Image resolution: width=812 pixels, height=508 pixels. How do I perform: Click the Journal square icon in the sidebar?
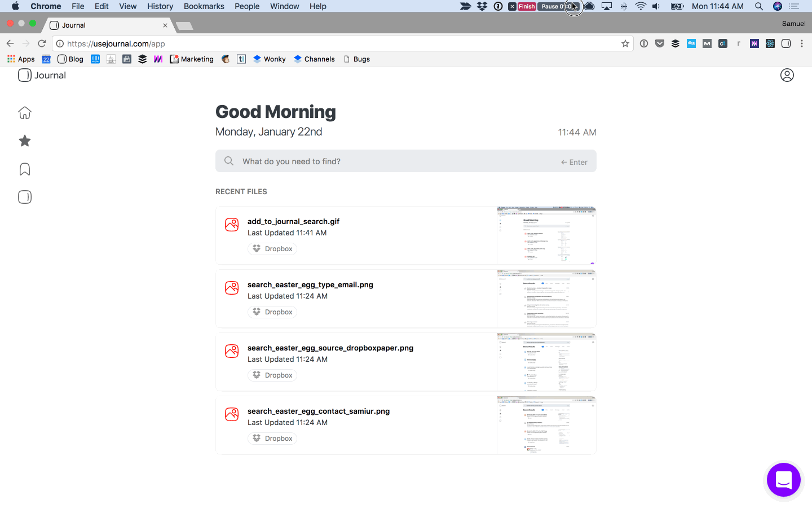(x=25, y=197)
